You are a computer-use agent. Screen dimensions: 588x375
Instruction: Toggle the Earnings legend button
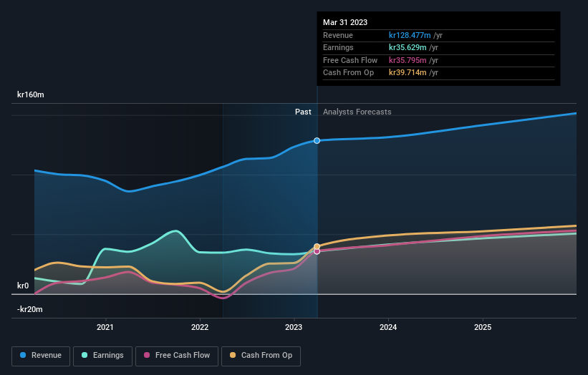102,356
